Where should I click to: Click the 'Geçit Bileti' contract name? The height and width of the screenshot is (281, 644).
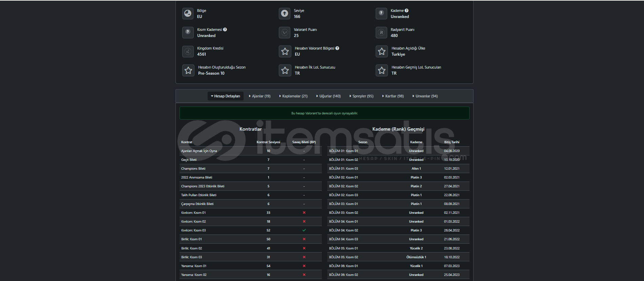tap(189, 160)
